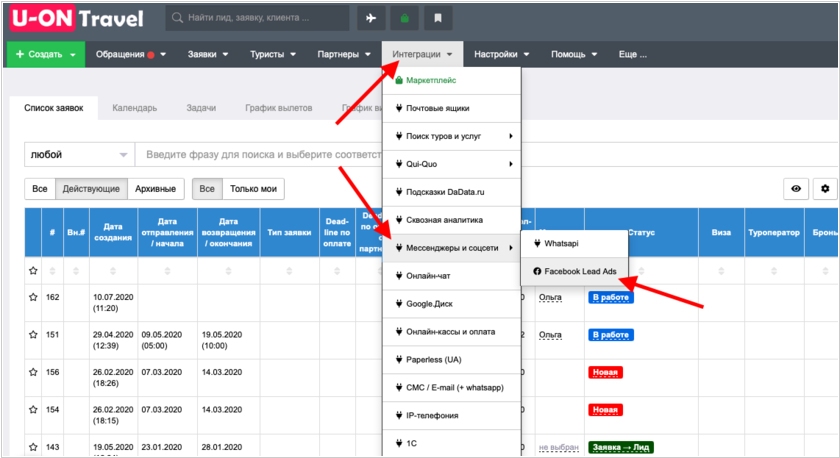
Task: Open the green marketplace bag icon button
Action: (x=404, y=18)
